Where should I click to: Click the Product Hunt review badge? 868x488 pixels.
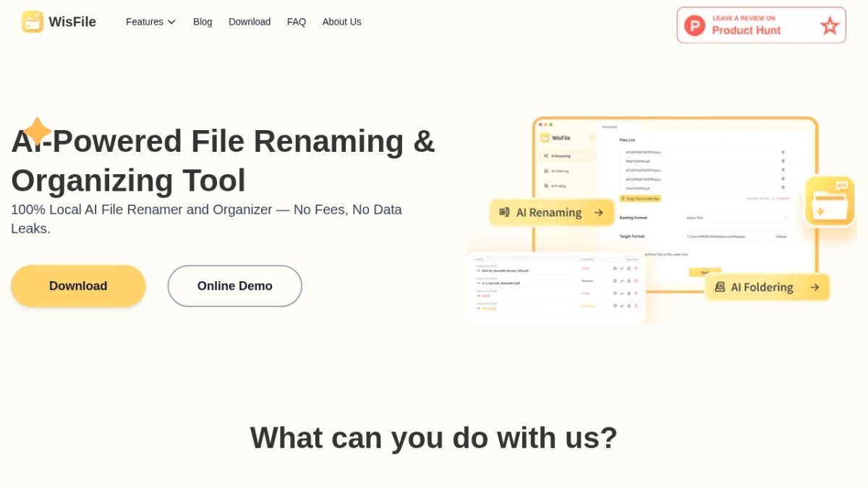[761, 25]
